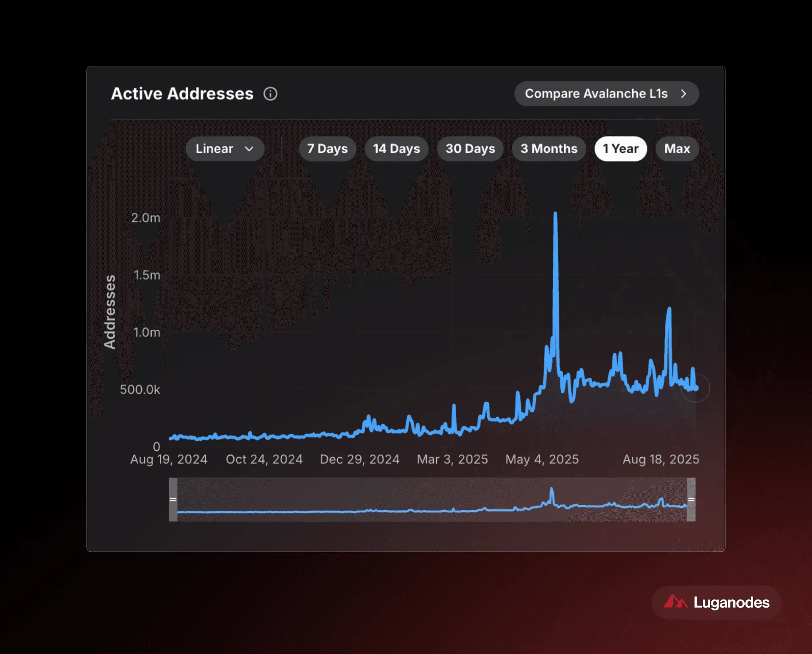The width and height of the screenshot is (812, 654).
Task: Show the Max time range
Action: 677,149
